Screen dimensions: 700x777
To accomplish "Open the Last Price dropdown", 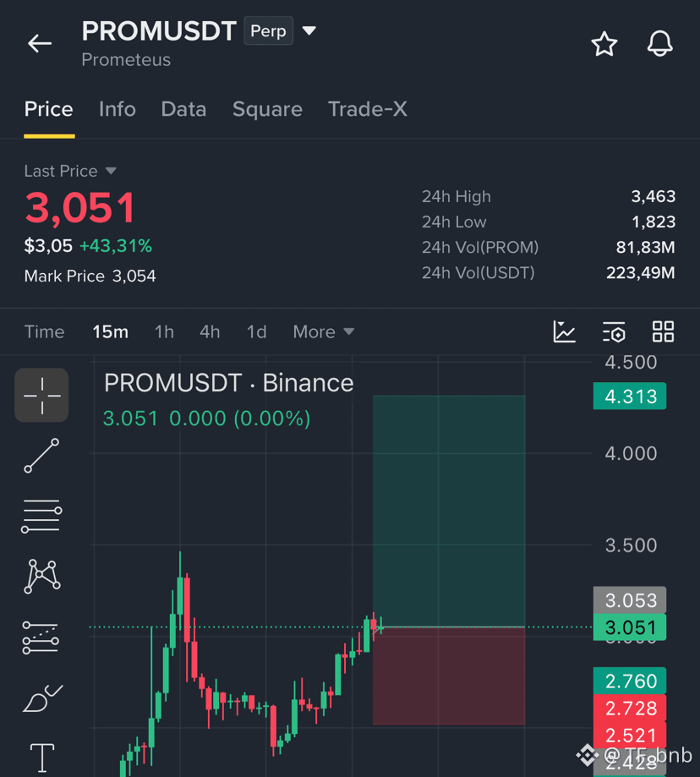I will (70, 171).
